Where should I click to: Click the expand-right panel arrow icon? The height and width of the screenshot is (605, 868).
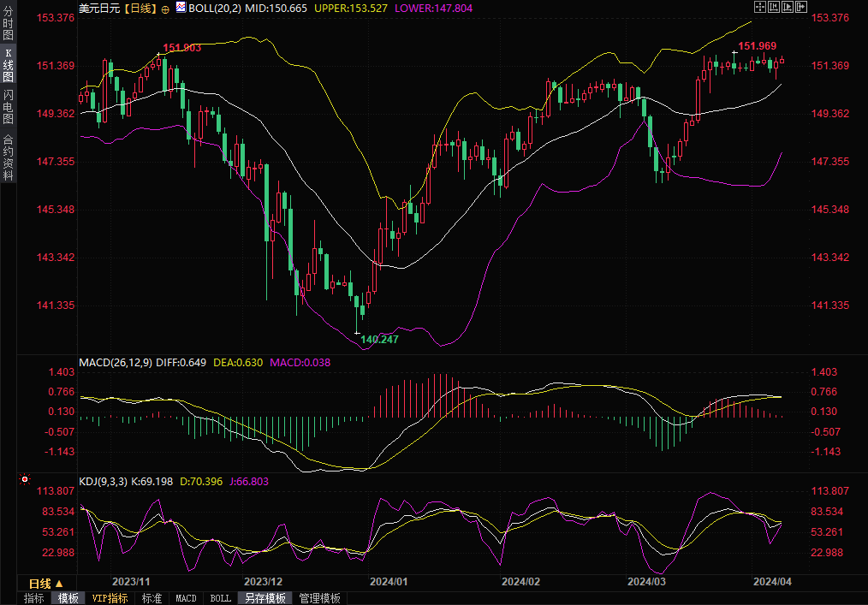coord(801,7)
